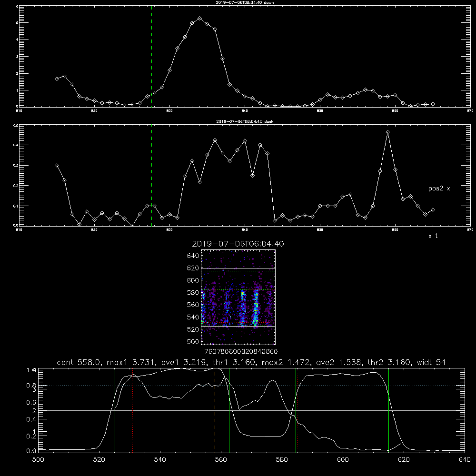Click spectrogram y-axis label 580
Viewport: 476px width, 476px height.
(193, 293)
